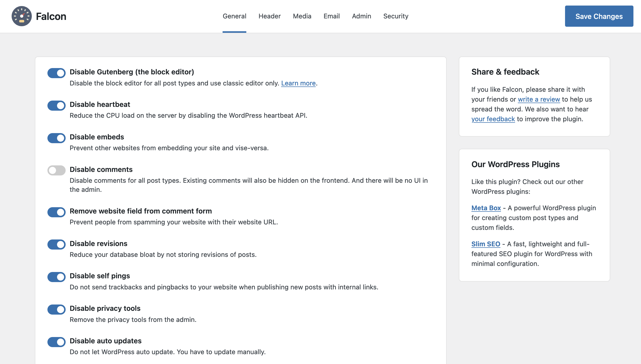Click the 'Disable revisions' label
The width and height of the screenshot is (641, 364).
98,244
